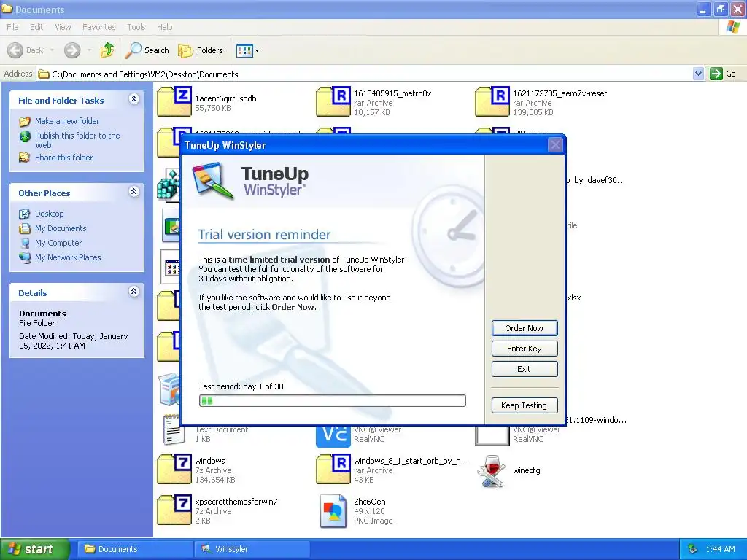This screenshot has width=747, height=560.
Task: Switch to Documents taskbar button
Action: point(134,549)
